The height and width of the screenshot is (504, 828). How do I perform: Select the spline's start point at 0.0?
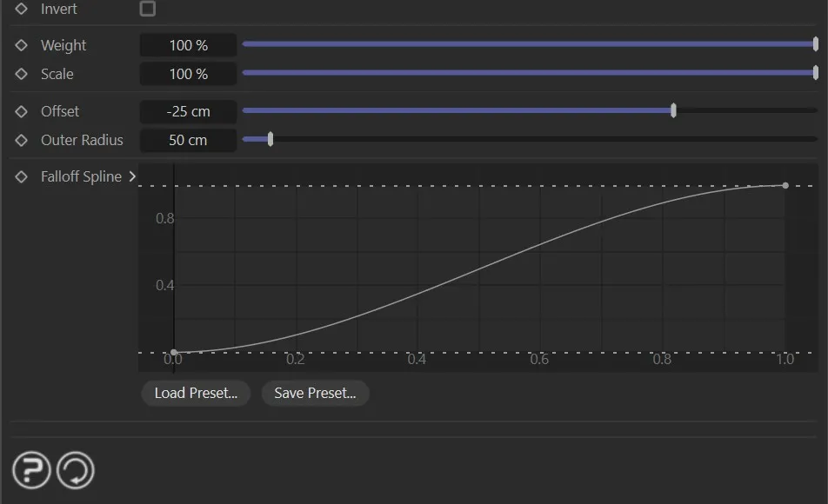tap(174, 352)
